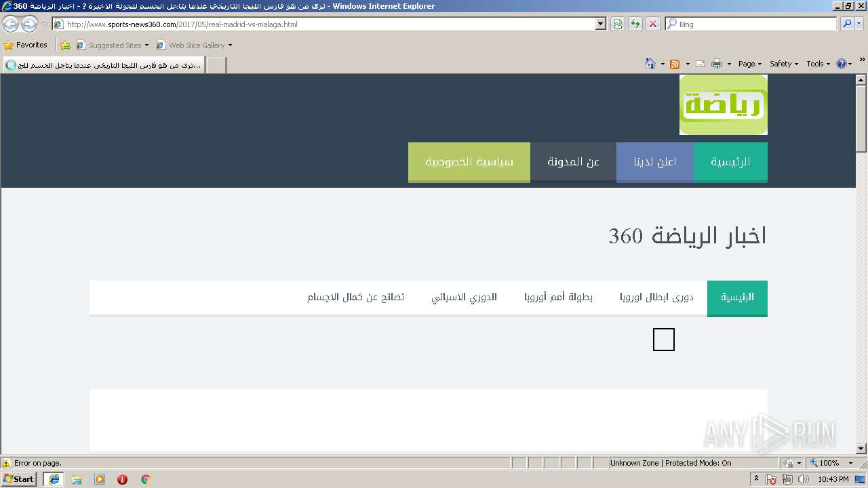Click the vertical scrollbar up arrow
The height and width of the screenshot is (488, 868).
coord(861,80)
